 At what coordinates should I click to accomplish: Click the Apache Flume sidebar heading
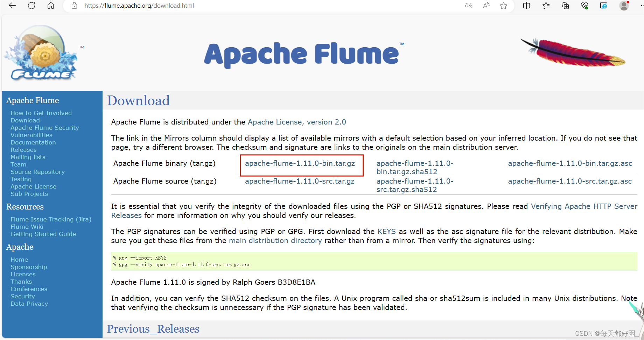point(33,100)
